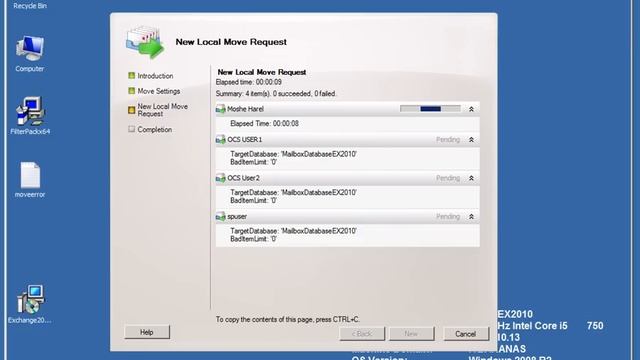Click the Pending status of spuser

[x=448, y=216]
